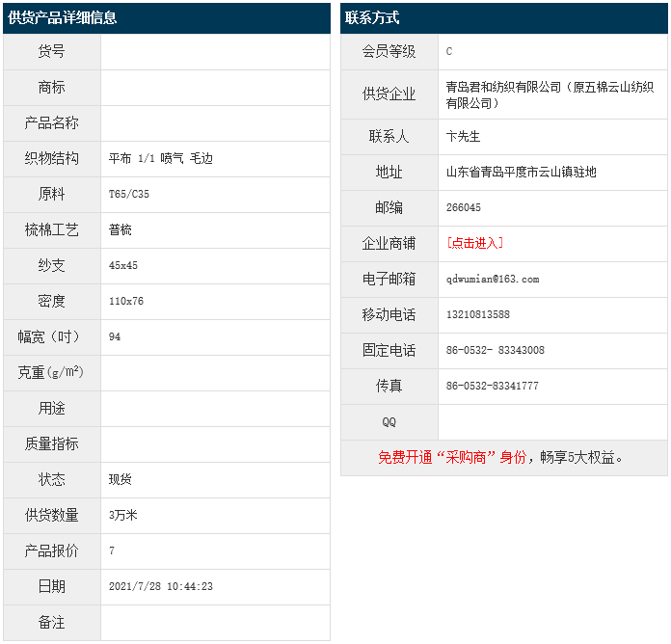Click the 联系方式 panel header

coord(372,18)
